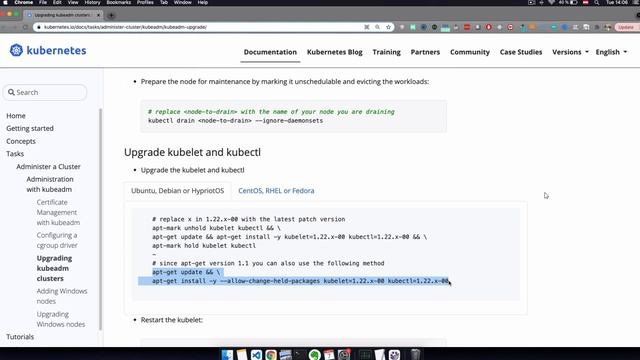Open the Chrome File menu
Screen dimensions: 640x360
click(x=43, y=2)
